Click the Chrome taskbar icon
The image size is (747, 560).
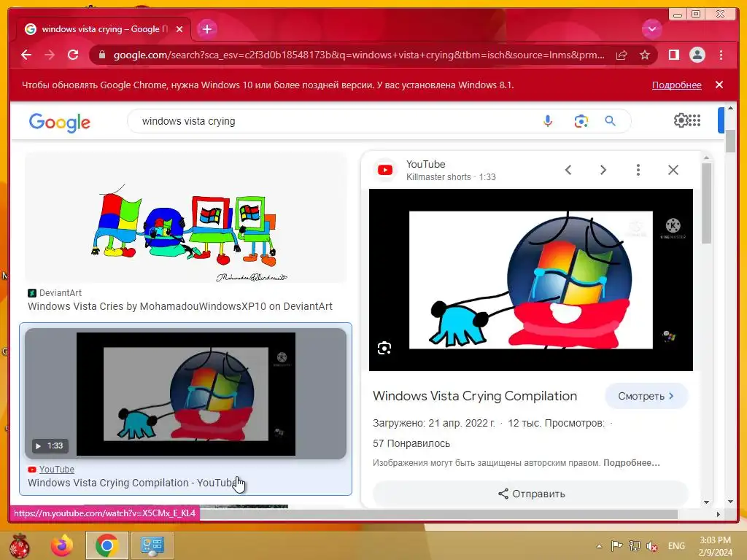[107, 545]
